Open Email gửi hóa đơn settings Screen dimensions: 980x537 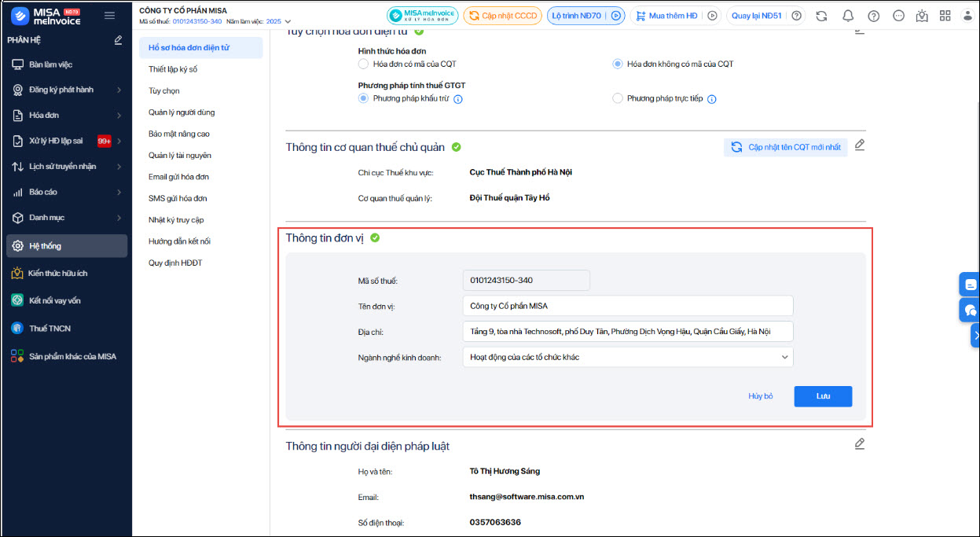pyautogui.click(x=178, y=177)
